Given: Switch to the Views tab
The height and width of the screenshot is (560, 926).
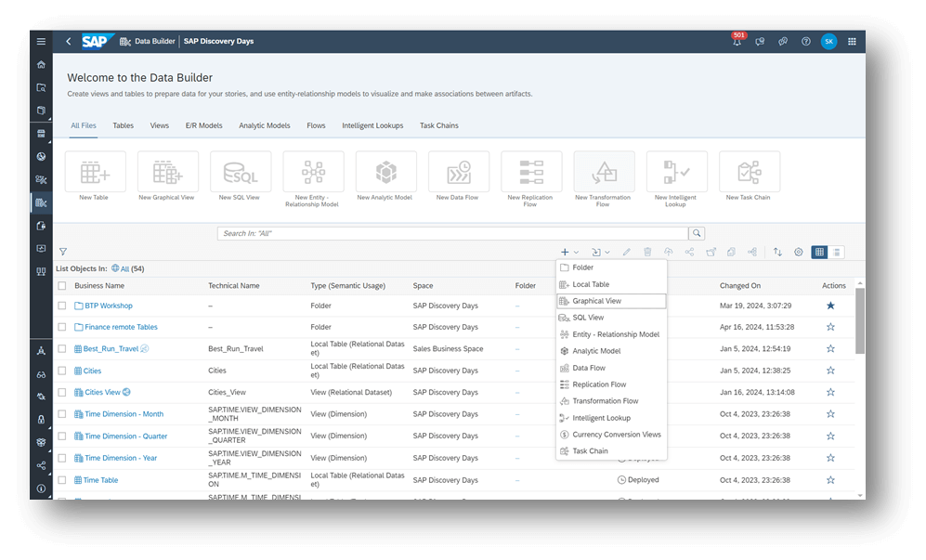Looking at the screenshot, I should (160, 125).
